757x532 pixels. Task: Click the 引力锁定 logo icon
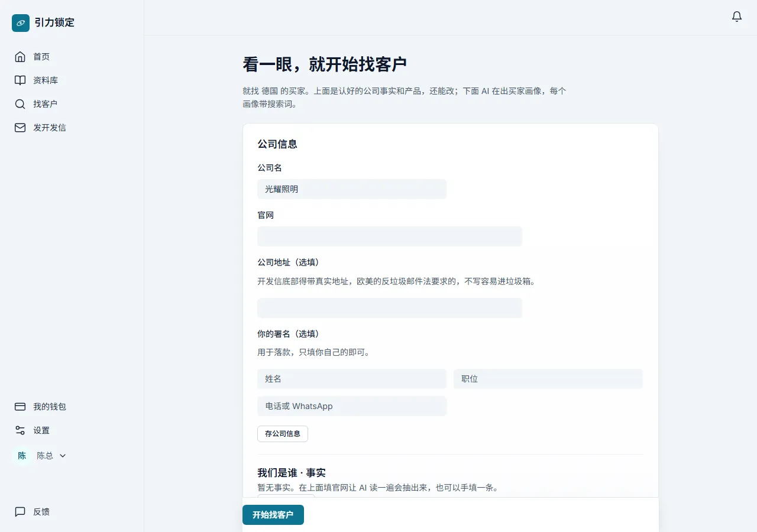coord(21,23)
